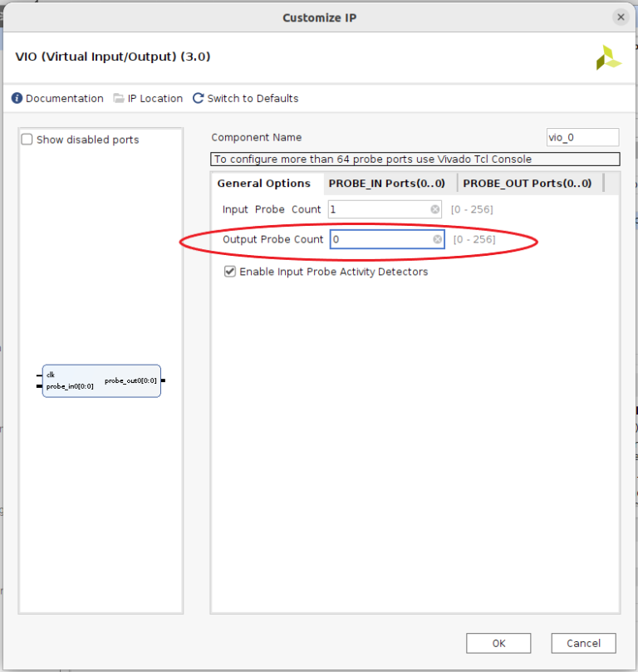This screenshot has height=672, width=638.
Task: Click inside the Output Probe Count field
Action: point(380,239)
